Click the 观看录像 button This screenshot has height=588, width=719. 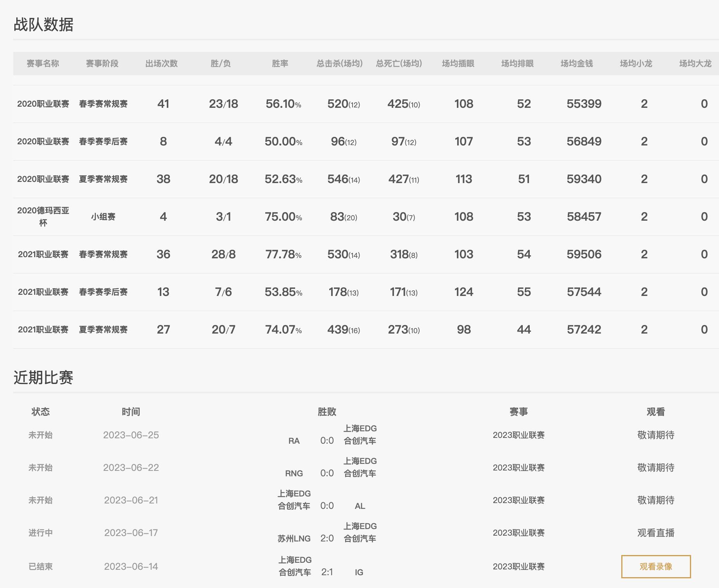click(x=656, y=567)
